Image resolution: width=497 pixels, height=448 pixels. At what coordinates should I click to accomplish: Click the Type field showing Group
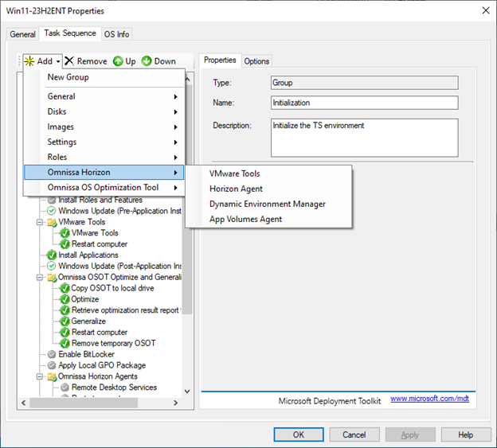click(x=364, y=83)
